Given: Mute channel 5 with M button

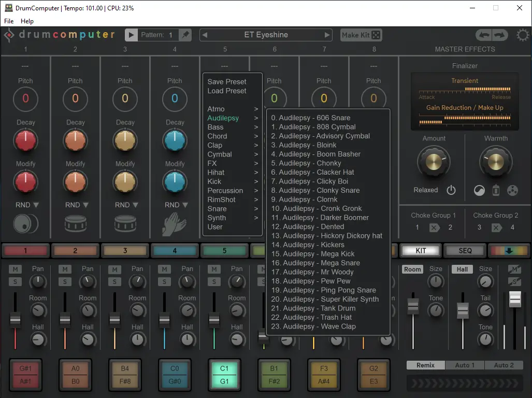Looking at the screenshot, I should [x=214, y=269].
